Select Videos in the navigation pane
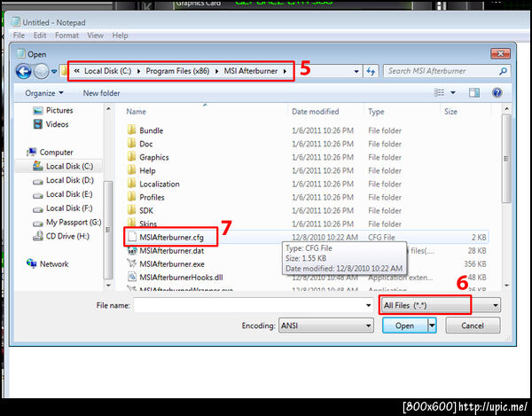The height and width of the screenshot is (416, 532). coord(51,124)
